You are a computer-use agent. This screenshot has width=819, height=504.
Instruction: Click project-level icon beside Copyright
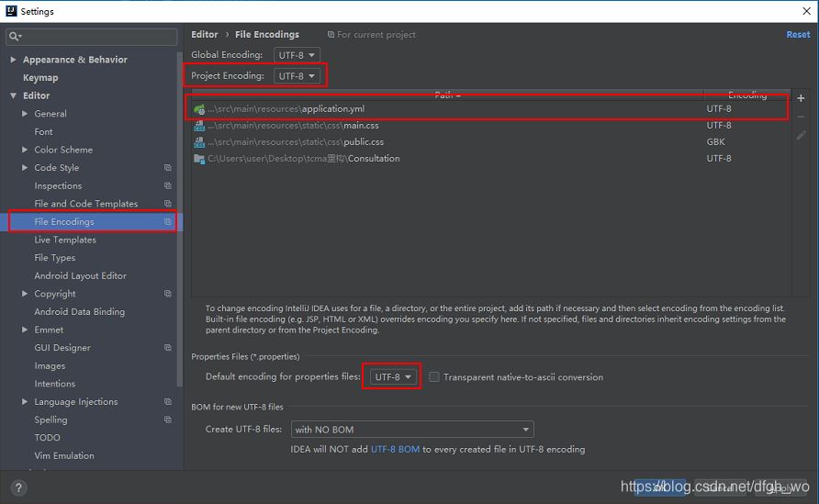click(168, 294)
